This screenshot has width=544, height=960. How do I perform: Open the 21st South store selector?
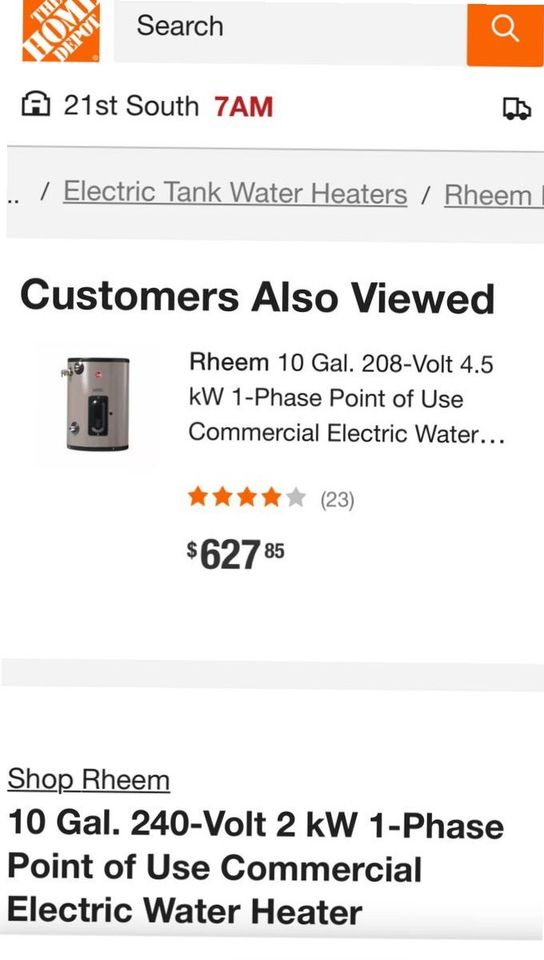coord(131,106)
